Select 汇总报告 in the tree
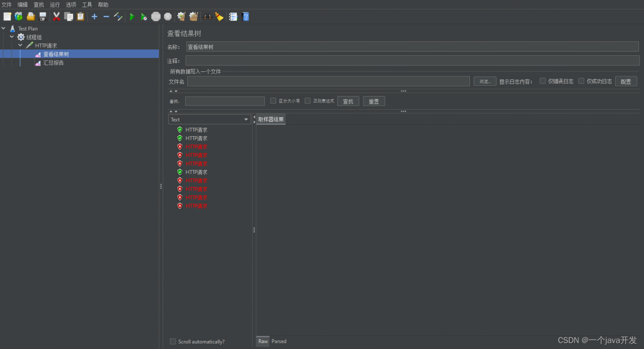This screenshot has width=644, height=349. (53, 63)
